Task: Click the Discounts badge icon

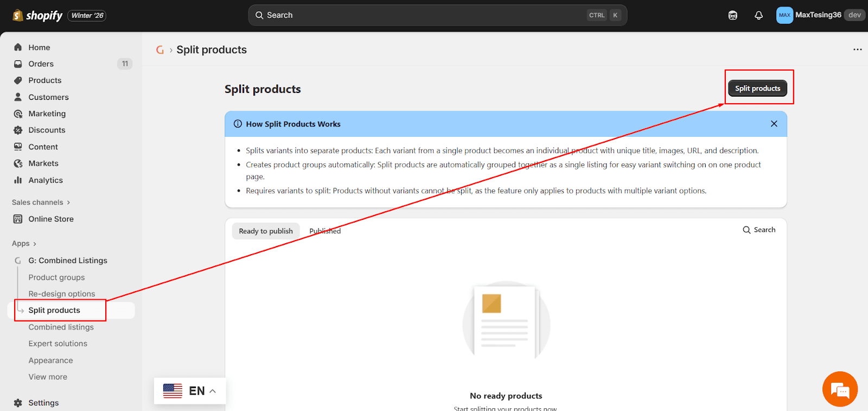Action: [18, 130]
